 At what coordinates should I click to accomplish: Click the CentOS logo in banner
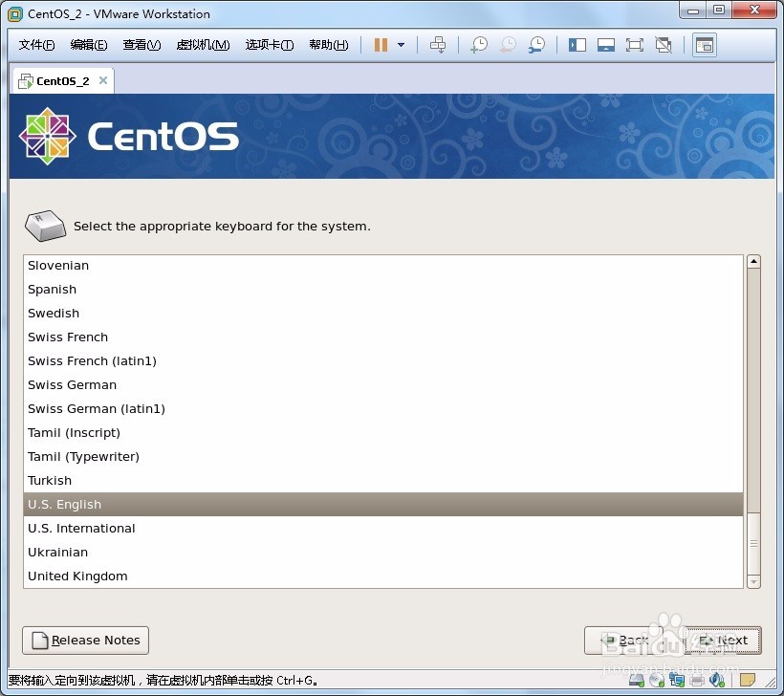[129, 136]
